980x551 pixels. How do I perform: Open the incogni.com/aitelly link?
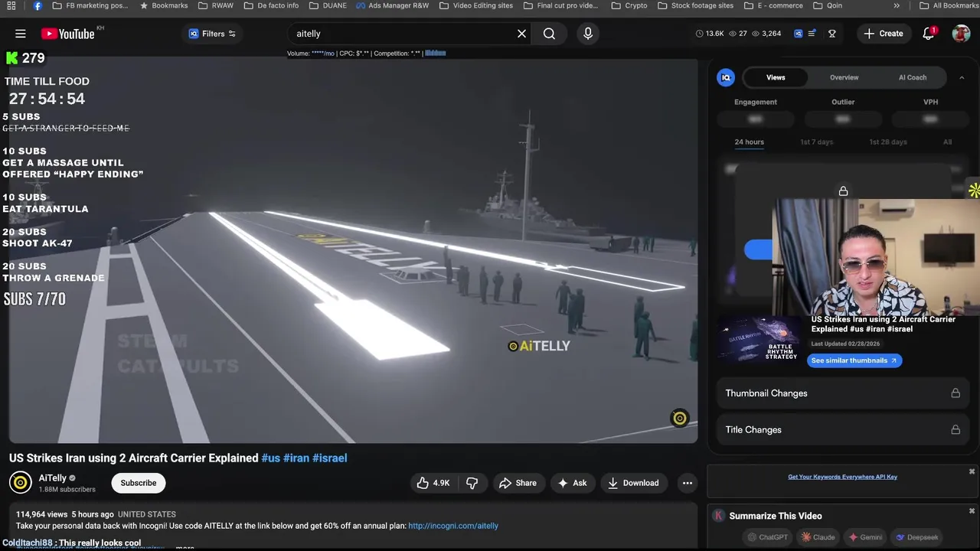453,526
